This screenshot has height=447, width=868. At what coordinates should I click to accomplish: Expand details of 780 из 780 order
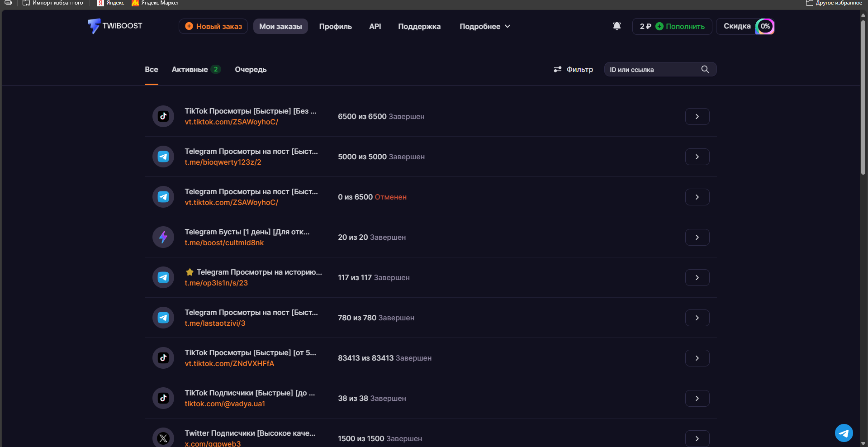697,318
